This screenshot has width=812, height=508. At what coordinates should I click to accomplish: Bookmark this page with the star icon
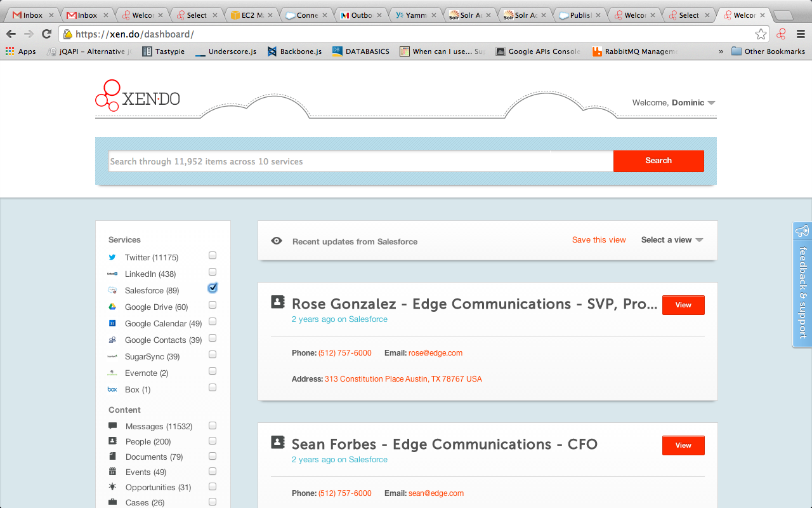click(x=761, y=34)
